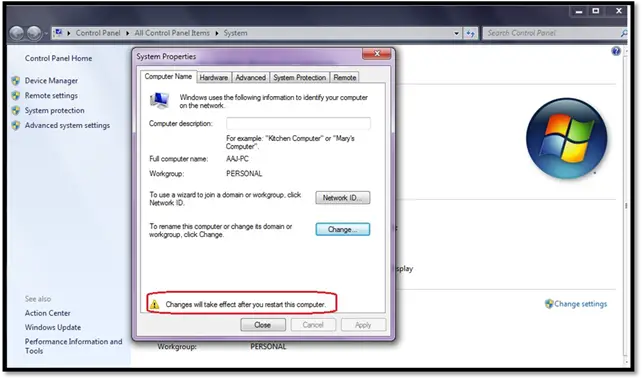Expand the recent pages arrow beside Forward
Viewport: 642px width, 378px height.
click(x=46, y=34)
